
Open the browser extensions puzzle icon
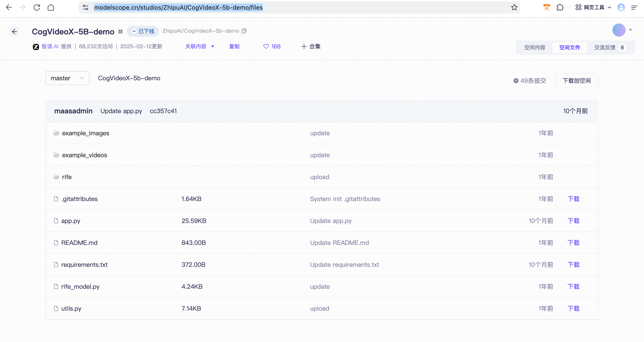[560, 7]
